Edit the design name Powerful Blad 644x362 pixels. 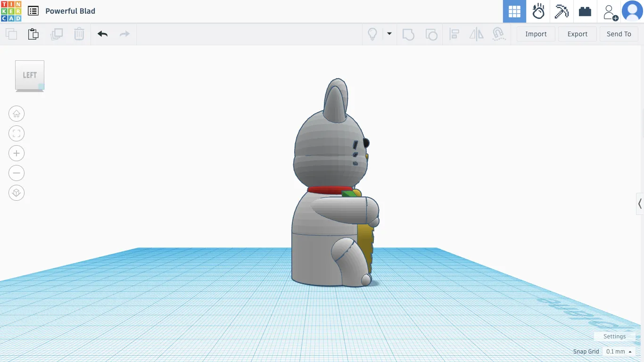tap(70, 11)
